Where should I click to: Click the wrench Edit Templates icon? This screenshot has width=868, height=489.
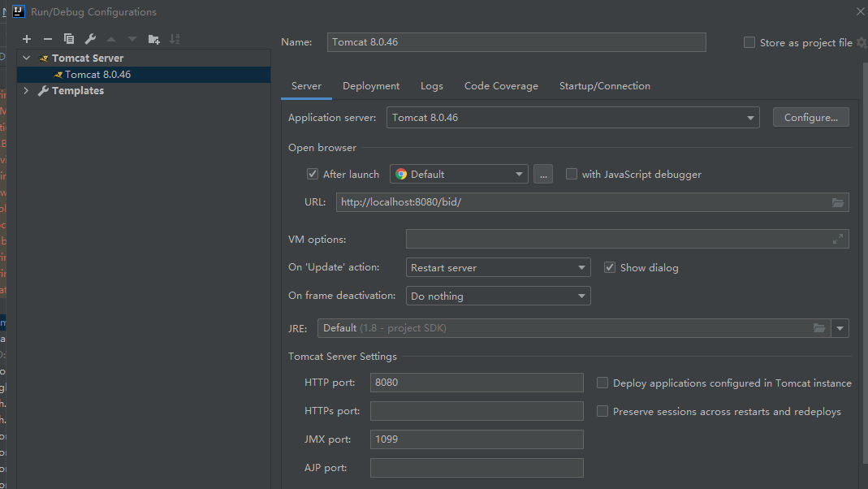tap(90, 39)
